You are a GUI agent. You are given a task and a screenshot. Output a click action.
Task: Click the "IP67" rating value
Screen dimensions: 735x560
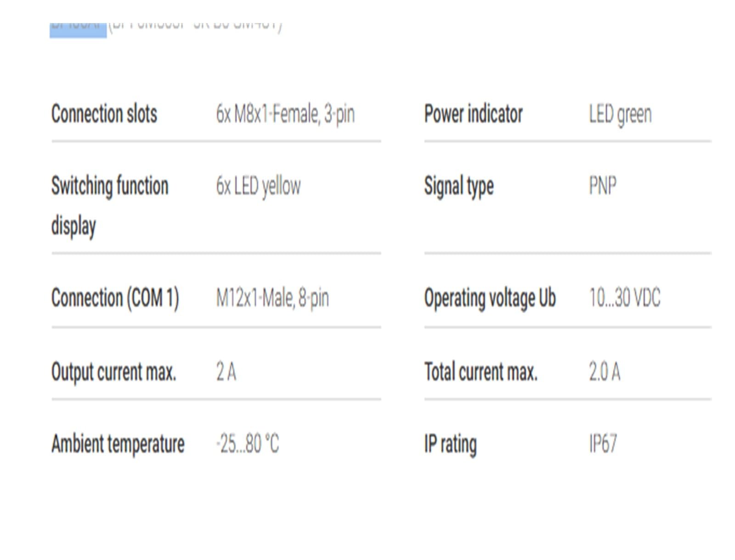603,444
